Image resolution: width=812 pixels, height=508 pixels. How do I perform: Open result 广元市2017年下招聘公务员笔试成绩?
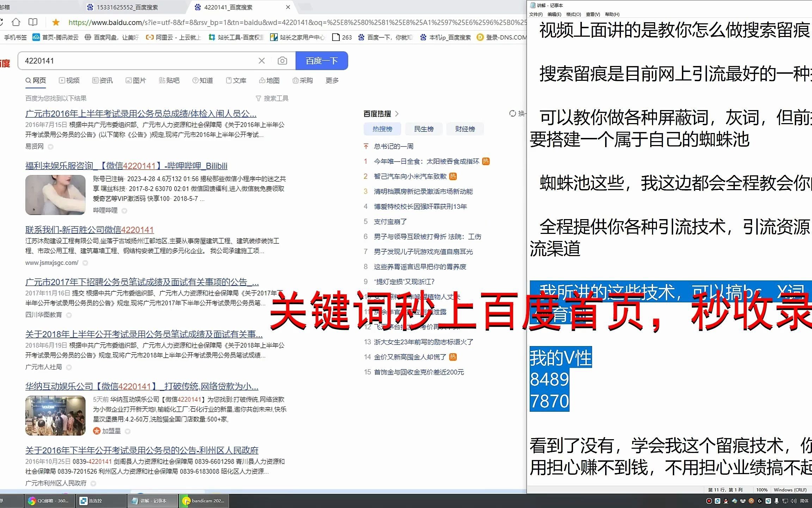(142, 282)
